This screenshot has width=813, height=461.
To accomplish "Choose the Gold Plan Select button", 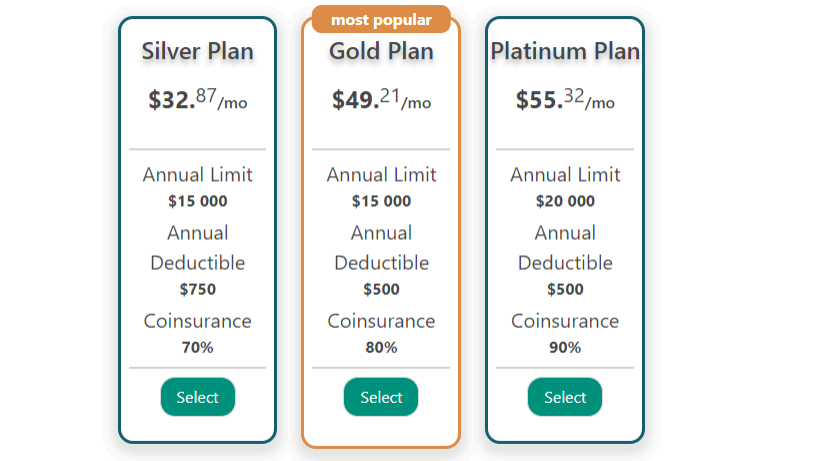I will 381,397.
